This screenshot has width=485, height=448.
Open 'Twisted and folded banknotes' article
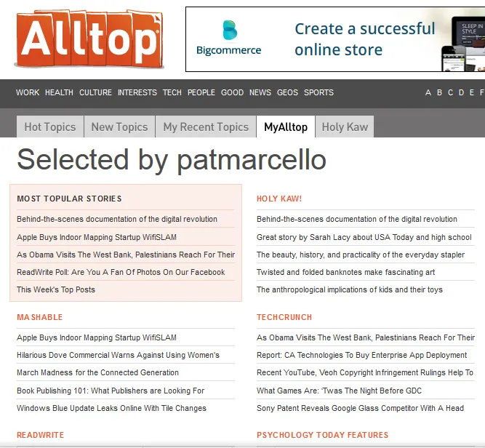345,272
